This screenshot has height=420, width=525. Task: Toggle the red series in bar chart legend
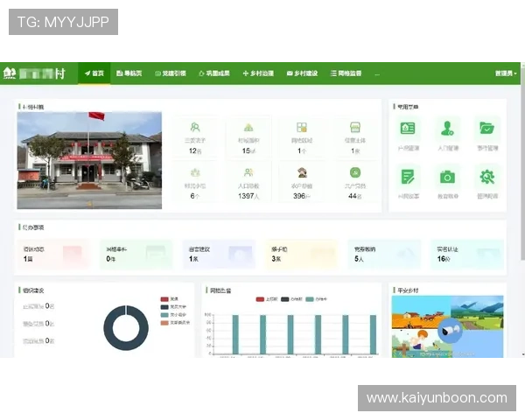261,299
